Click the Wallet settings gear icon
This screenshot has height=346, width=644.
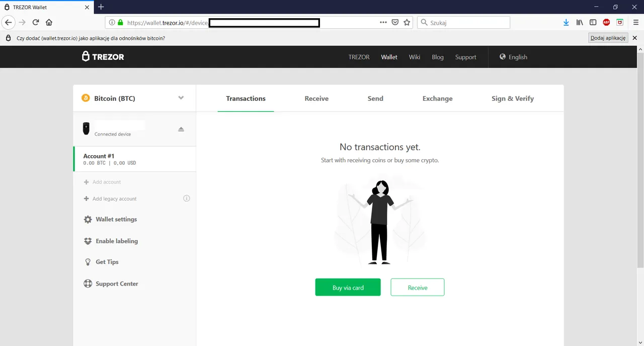coord(88,220)
